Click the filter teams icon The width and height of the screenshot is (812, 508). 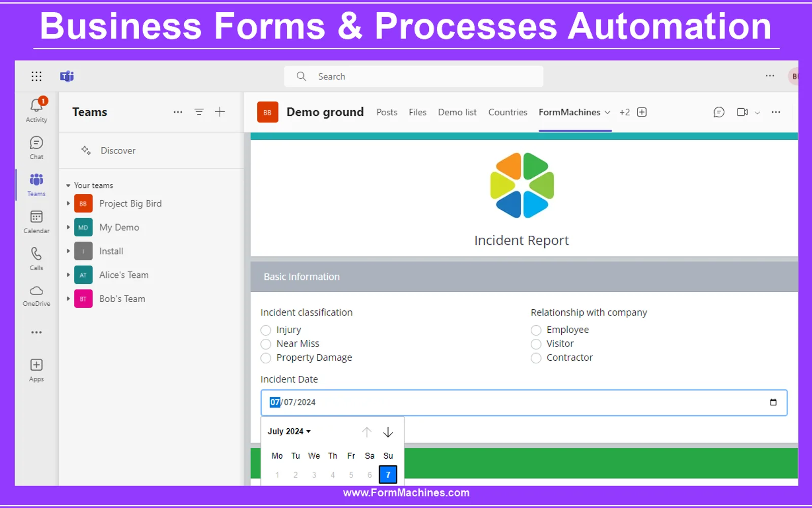point(199,112)
